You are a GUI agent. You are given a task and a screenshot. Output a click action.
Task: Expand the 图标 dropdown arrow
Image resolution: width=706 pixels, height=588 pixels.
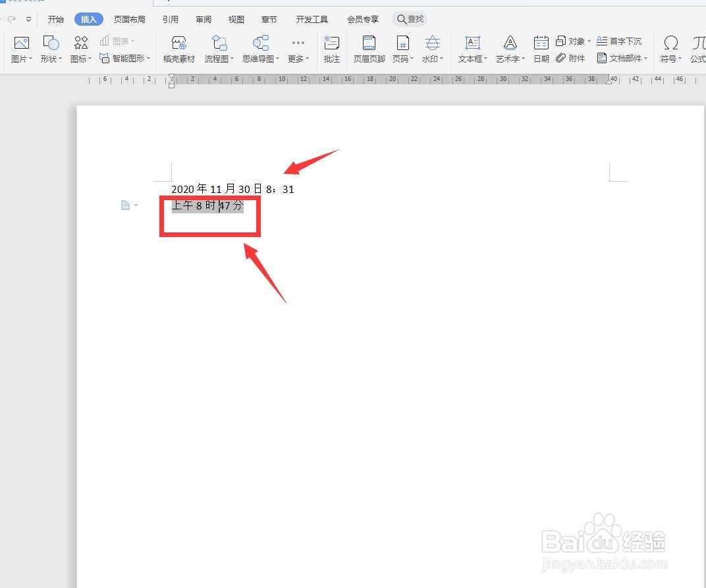pyautogui.click(x=90, y=59)
